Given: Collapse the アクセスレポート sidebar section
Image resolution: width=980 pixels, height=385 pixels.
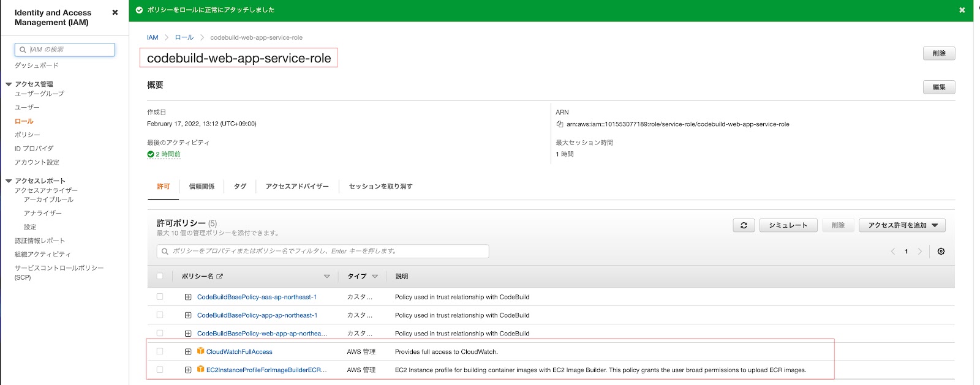Looking at the screenshot, I should pos(9,181).
